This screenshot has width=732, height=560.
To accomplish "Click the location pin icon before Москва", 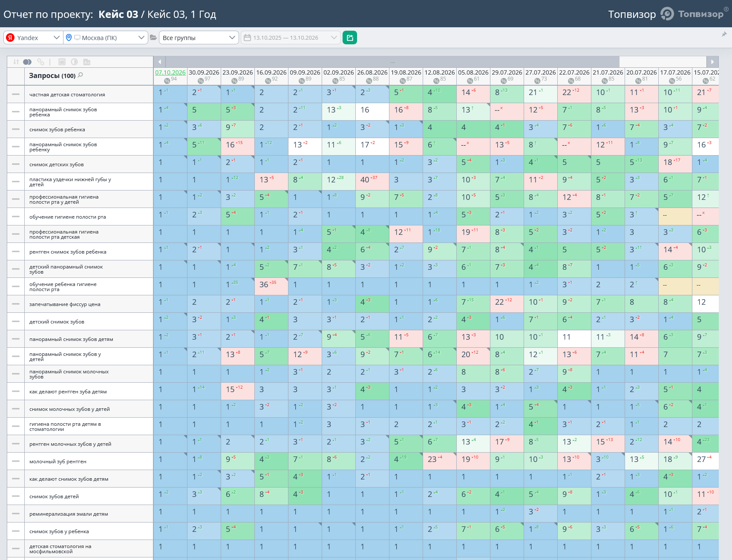I will tap(69, 38).
